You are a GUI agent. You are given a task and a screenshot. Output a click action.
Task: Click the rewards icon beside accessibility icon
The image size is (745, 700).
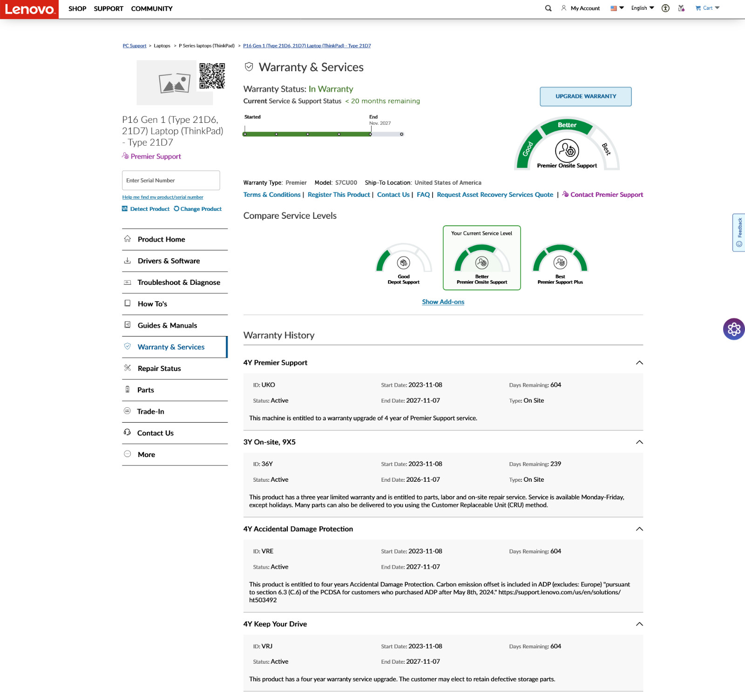pyautogui.click(x=681, y=8)
